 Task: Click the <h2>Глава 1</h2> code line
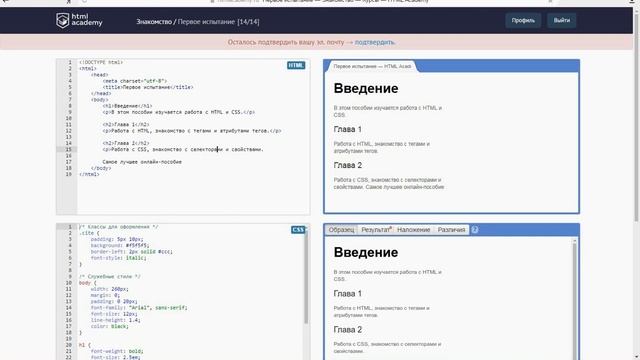[x=126, y=124]
